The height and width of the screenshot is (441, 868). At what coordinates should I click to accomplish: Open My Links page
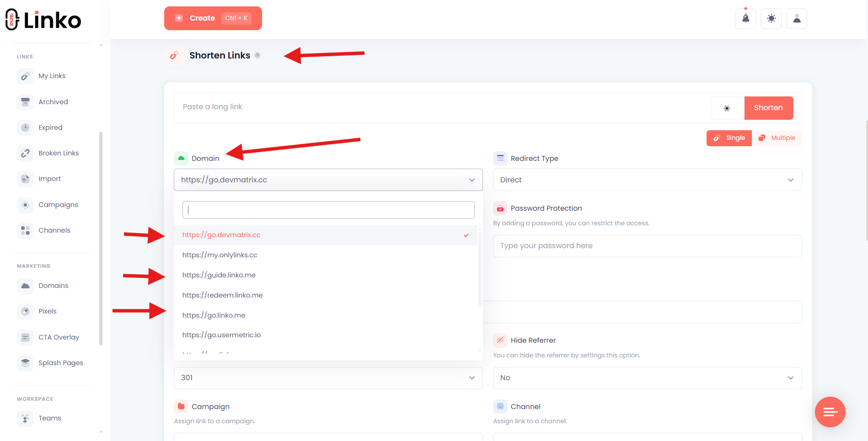tap(52, 76)
